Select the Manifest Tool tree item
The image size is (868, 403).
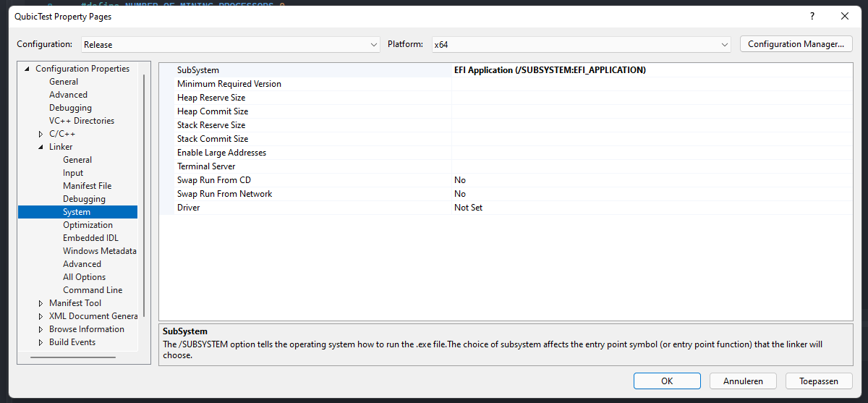pos(75,303)
